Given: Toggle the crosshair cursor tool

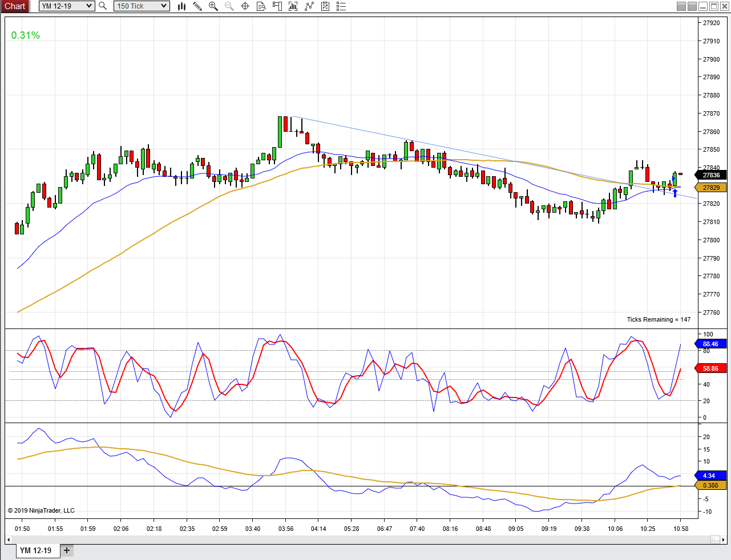Looking at the screenshot, I should (x=245, y=6).
